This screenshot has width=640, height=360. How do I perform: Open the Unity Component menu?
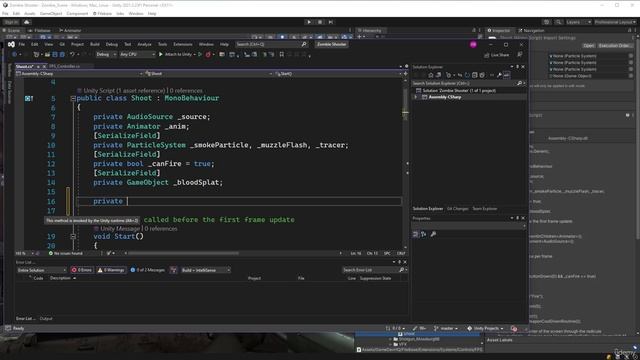(x=77, y=13)
